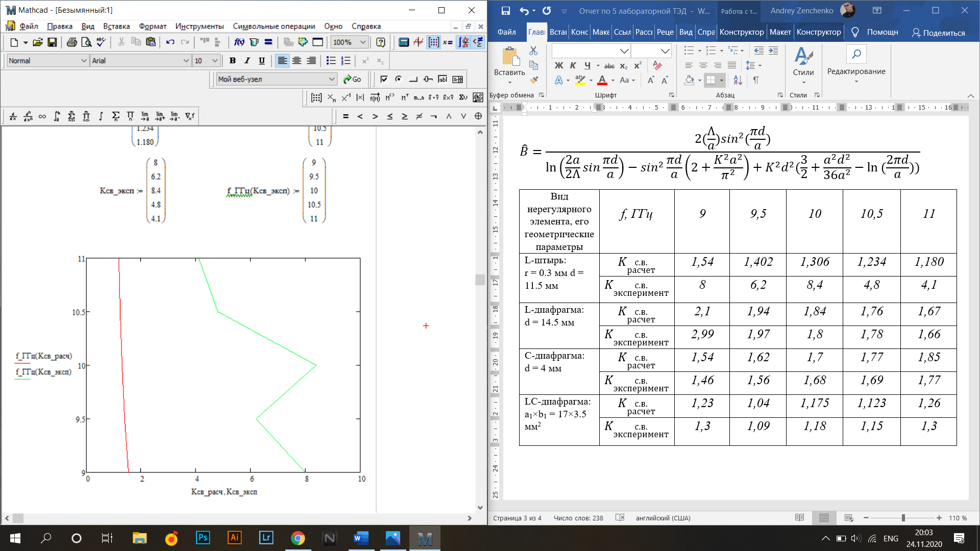Print the Mathcad worksheet
980x551 pixels.
pyautogui.click(x=71, y=42)
